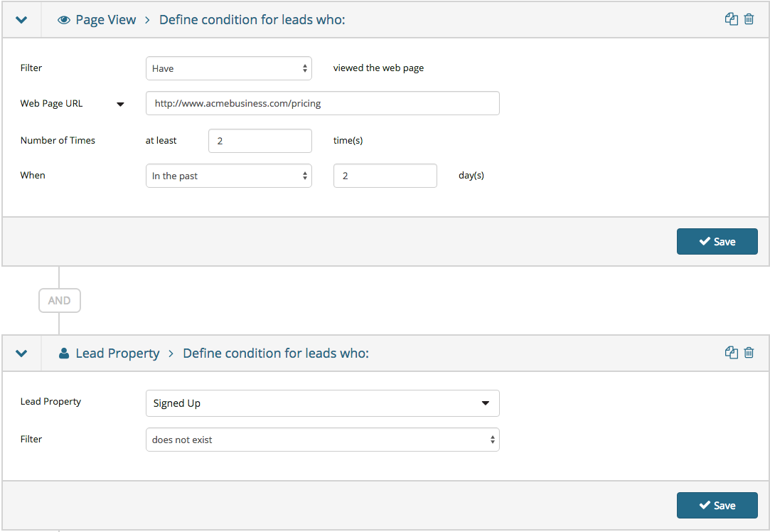Click 'Define condition for leads who:' in Page View header

click(252, 20)
